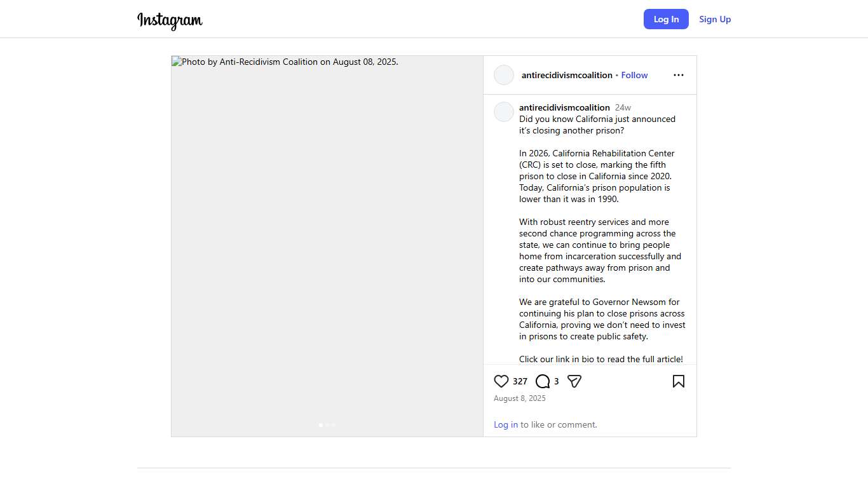Open the three-dot more options menu

(679, 75)
